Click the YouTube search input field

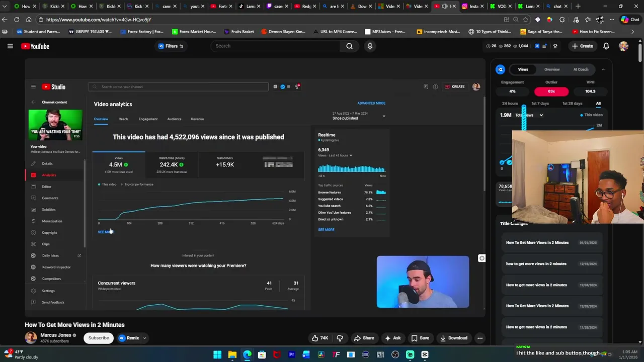[x=276, y=46]
